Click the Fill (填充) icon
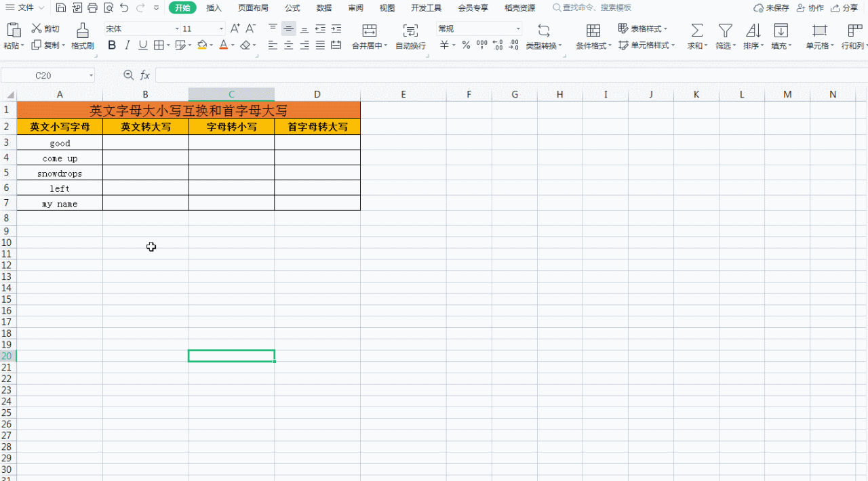The width and height of the screenshot is (868, 481). (x=781, y=30)
